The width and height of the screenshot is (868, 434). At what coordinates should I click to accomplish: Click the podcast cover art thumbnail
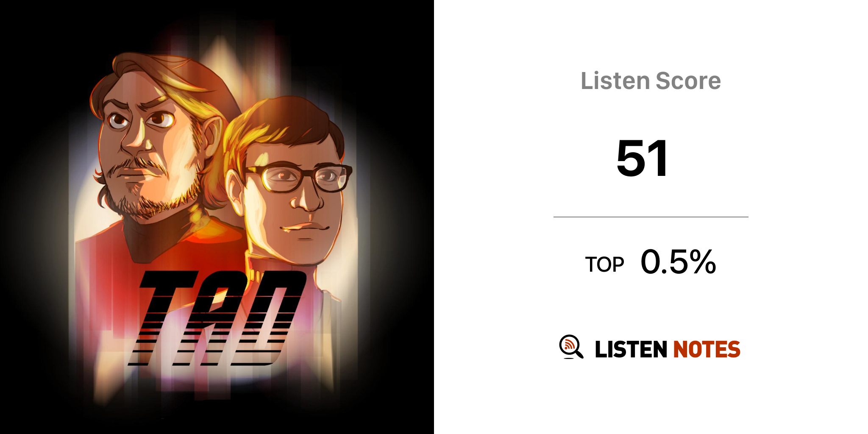pos(217,217)
